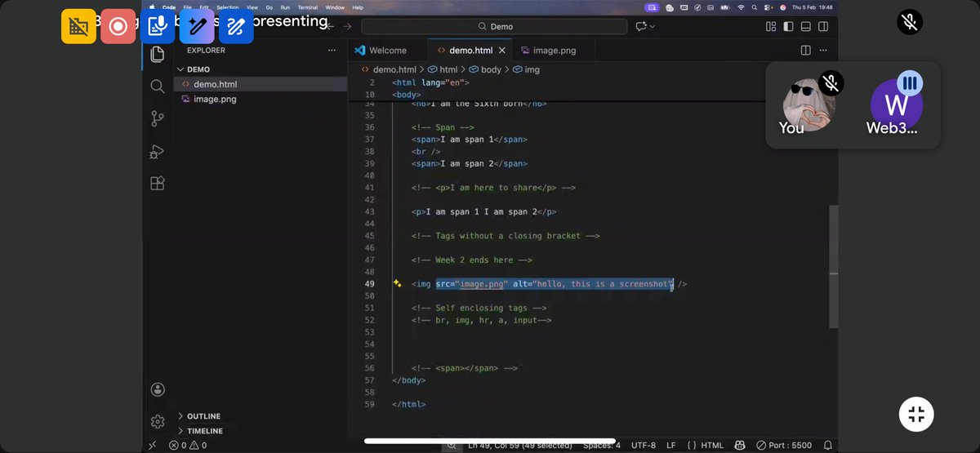Click the editor vertical scrollbar

[834, 266]
